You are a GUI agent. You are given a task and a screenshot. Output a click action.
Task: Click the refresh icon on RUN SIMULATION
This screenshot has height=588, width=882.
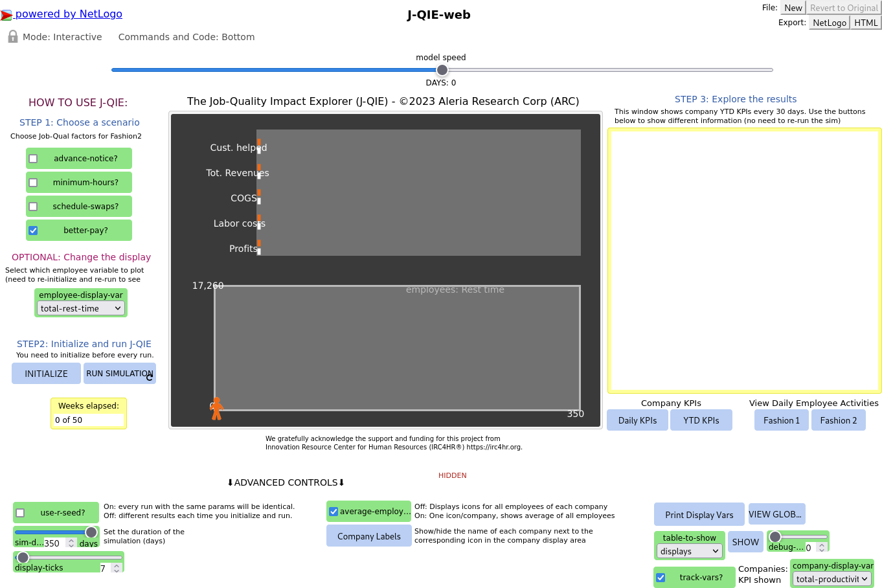click(x=150, y=377)
